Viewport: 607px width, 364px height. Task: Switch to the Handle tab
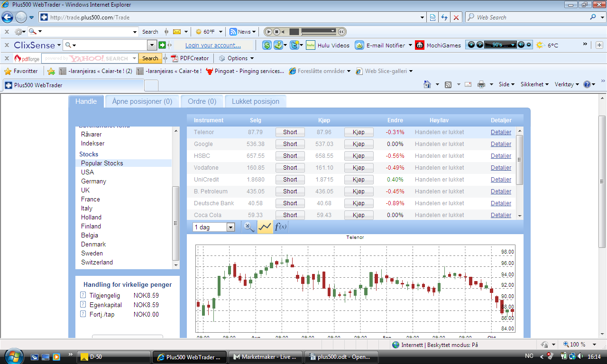click(x=86, y=101)
